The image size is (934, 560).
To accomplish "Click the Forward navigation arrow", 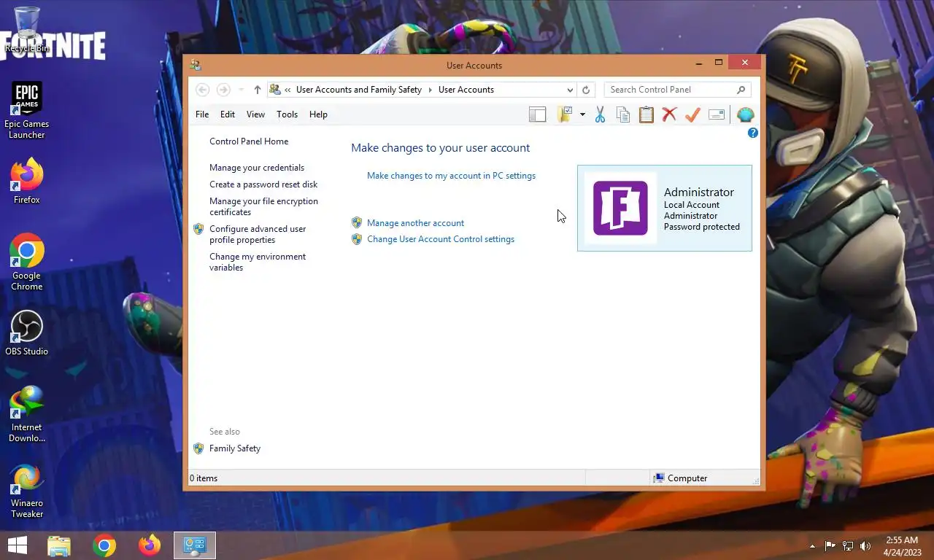I will click(x=224, y=90).
